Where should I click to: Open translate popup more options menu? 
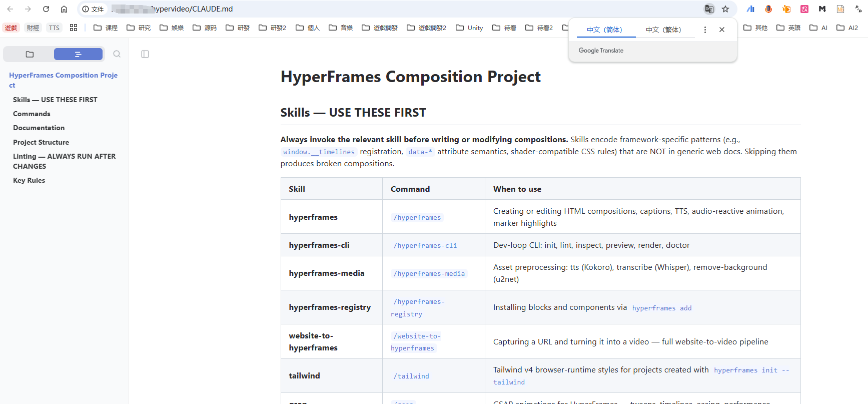point(705,30)
